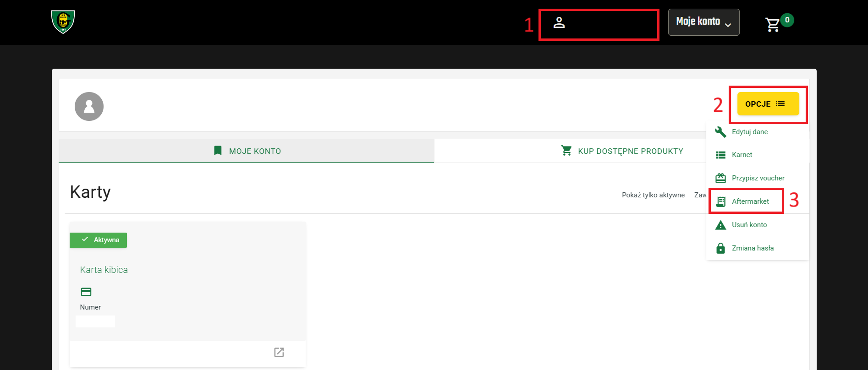Click the gray profile avatar picture

pos(89,106)
